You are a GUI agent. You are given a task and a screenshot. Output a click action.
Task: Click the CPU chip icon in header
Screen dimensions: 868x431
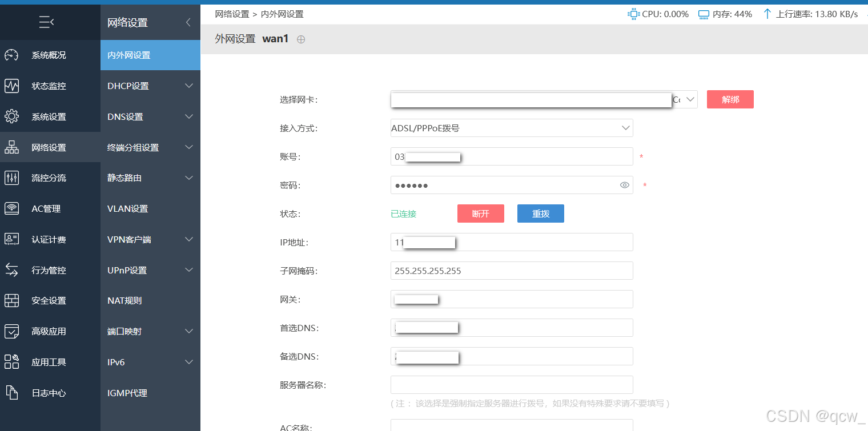[633, 14]
